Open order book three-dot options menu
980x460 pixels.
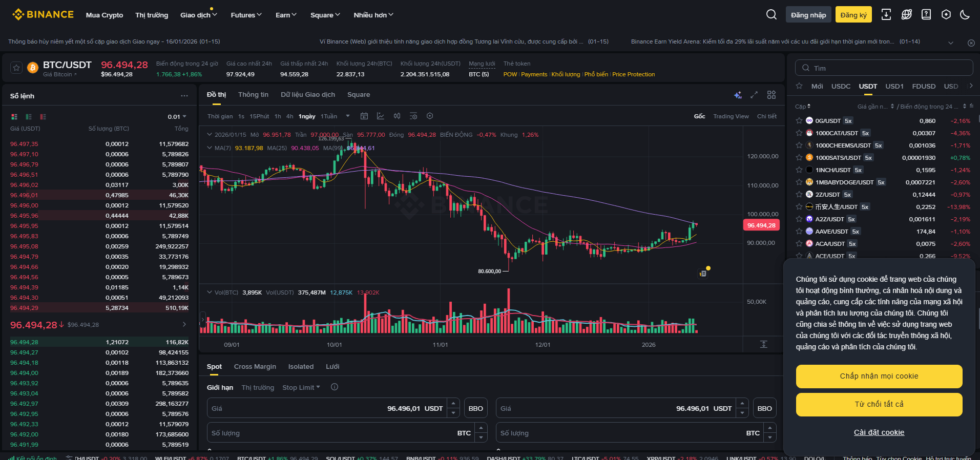pos(184,96)
